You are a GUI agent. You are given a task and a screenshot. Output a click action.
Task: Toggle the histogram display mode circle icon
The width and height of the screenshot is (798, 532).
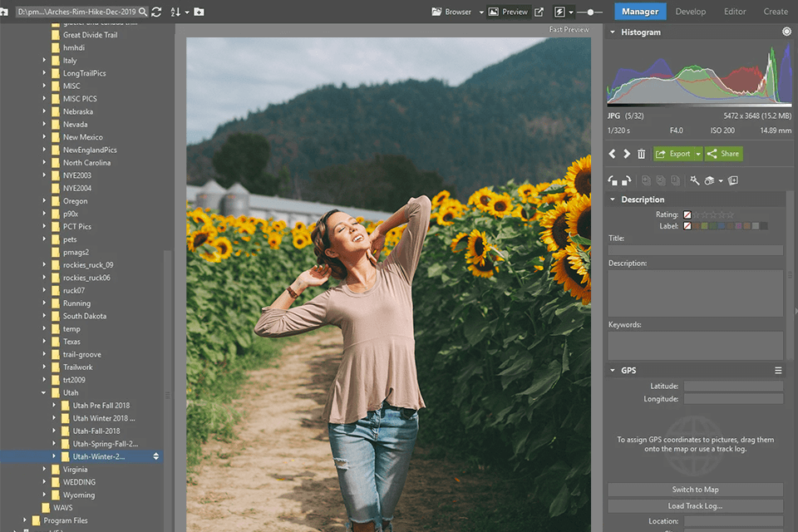pyautogui.click(x=786, y=32)
